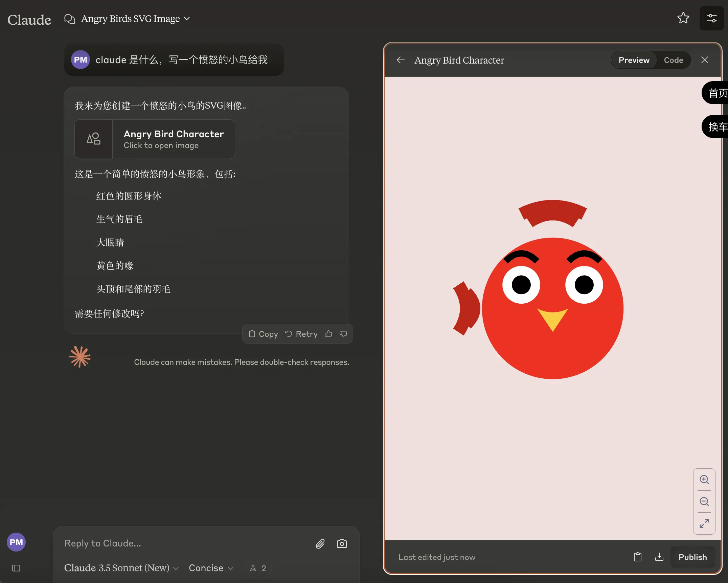Zoom out on the artifact preview
The image size is (728, 583).
[x=704, y=502]
